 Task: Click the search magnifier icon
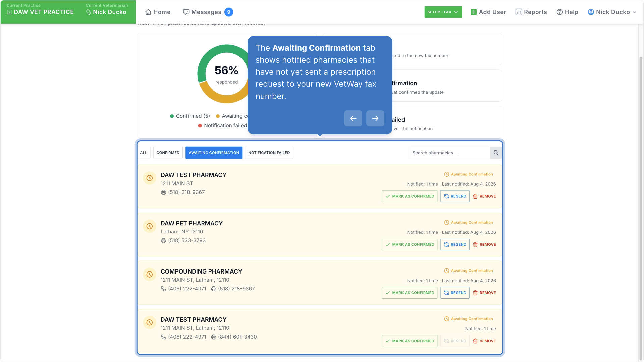496,153
